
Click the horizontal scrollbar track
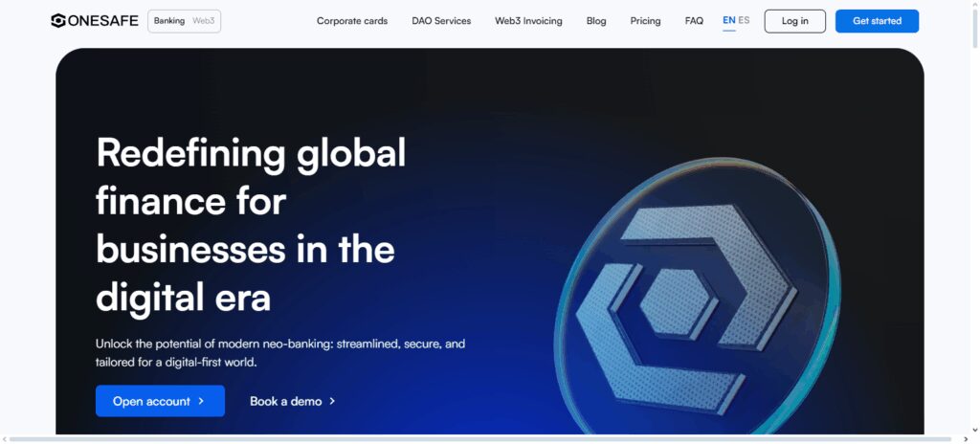click(480, 439)
